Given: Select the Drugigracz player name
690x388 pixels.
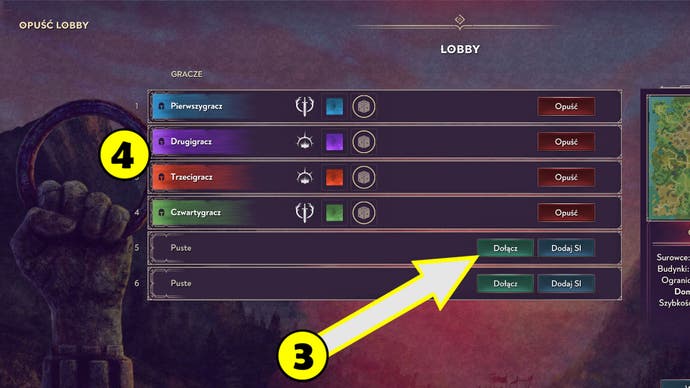Looking at the screenshot, I should tap(191, 142).
